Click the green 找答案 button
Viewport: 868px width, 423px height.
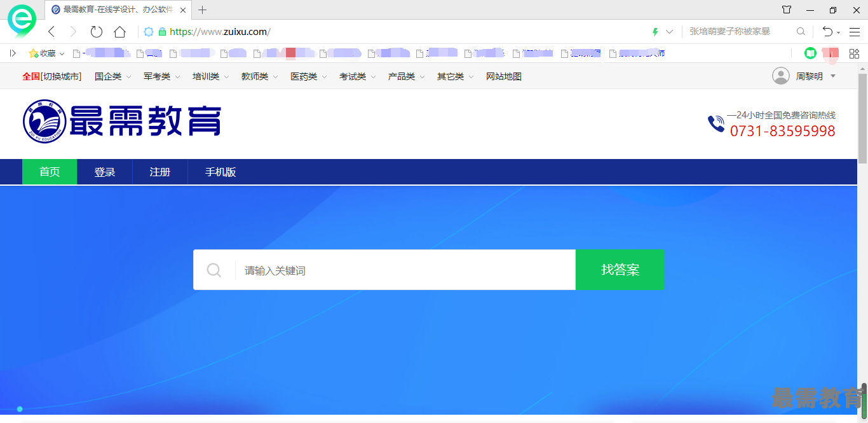[x=620, y=270]
